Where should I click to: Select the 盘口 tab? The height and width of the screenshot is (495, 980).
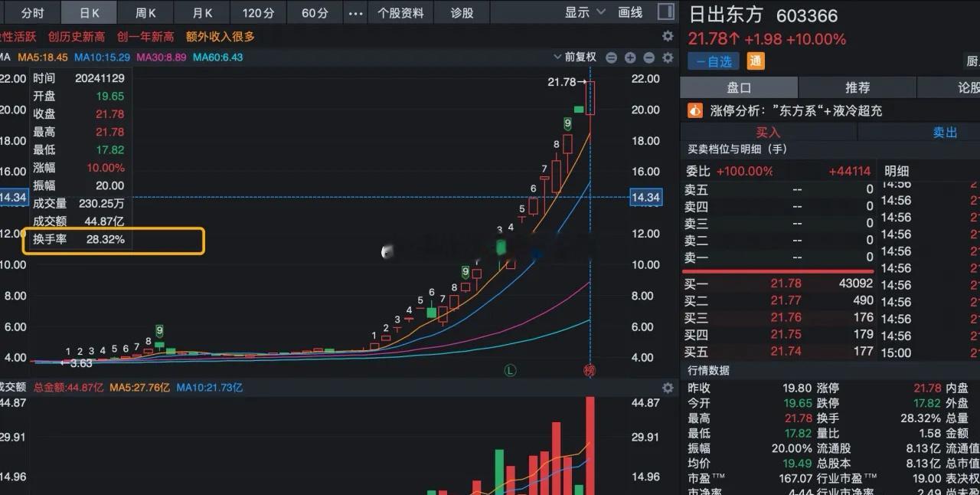coord(739,87)
